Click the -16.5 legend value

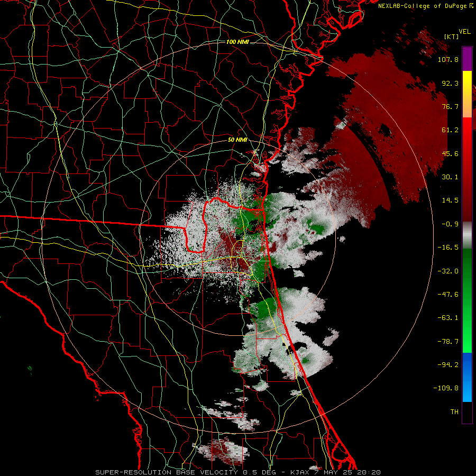(448, 248)
